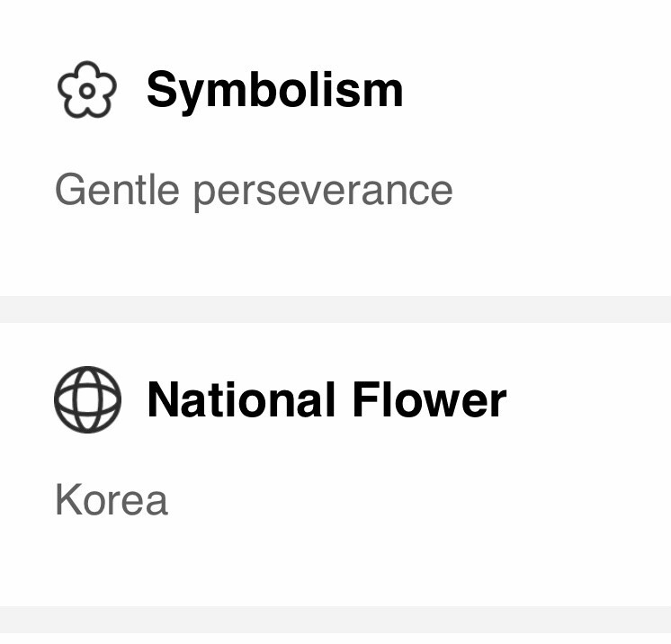Viewport: 671px width, 644px height.
Task: Click the Gentle perseverance description text
Action: (x=254, y=192)
